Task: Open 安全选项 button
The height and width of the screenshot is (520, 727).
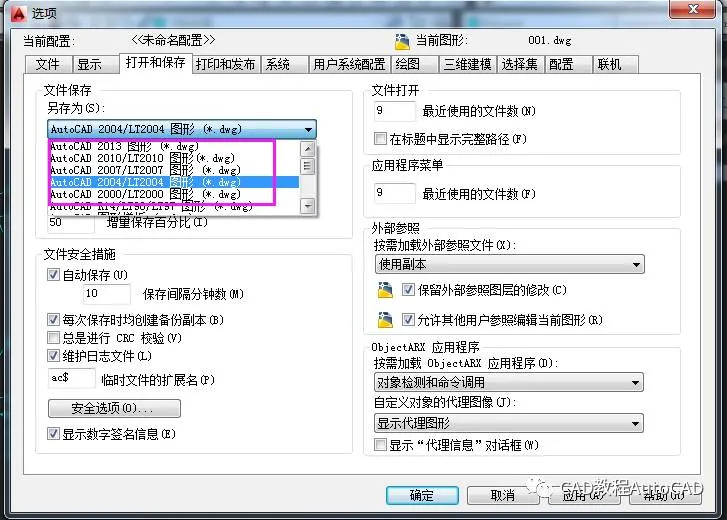Action: tap(115, 408)
